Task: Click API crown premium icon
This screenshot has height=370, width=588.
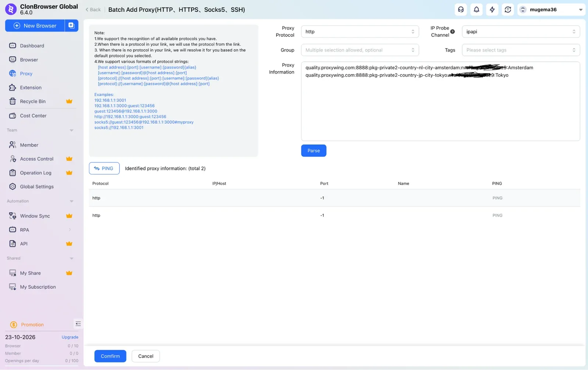Action: [69, 244]
